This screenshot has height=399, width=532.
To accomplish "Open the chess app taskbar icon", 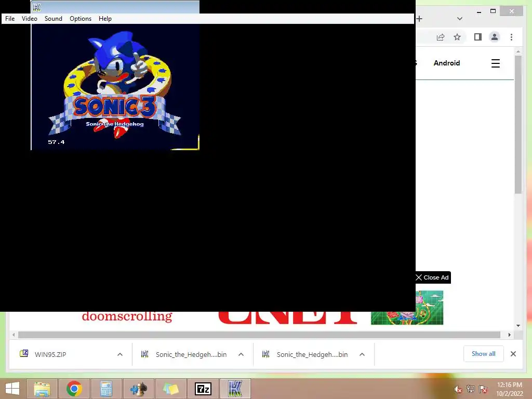I will pos(138,389).
